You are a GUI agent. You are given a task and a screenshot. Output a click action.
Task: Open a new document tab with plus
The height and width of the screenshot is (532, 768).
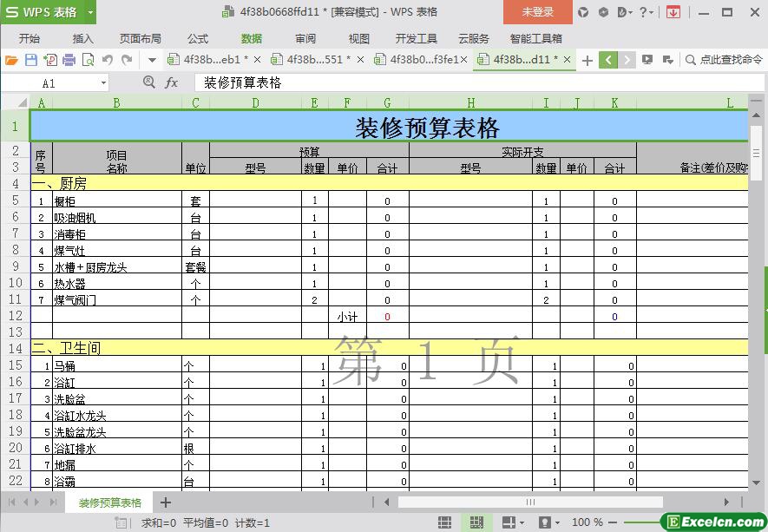[587, 60]
